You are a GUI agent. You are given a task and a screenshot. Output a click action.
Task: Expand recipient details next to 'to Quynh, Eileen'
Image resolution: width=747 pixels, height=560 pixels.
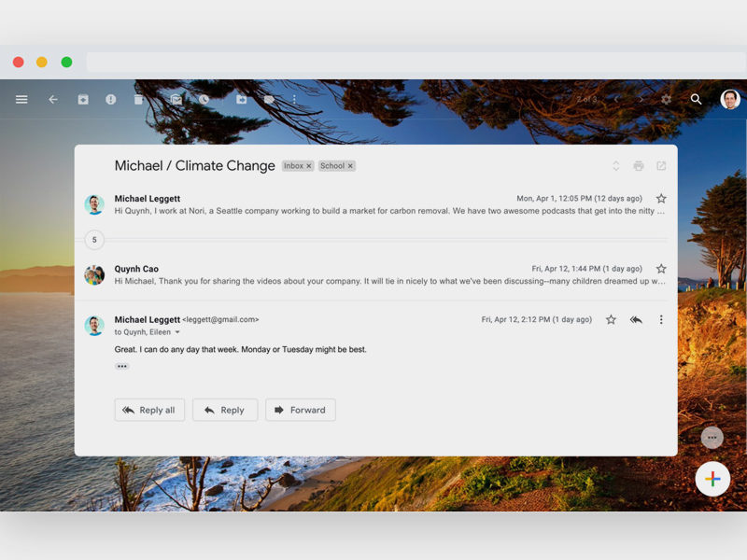[x=177, y=332]
